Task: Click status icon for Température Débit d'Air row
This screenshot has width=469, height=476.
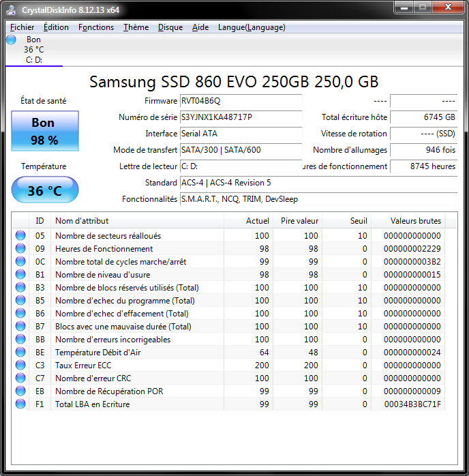Action: coord(20,353)
